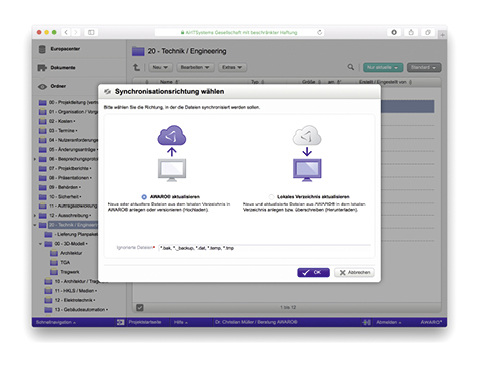This screenshot has width=479, height=375.
Task: Click the Ignorierte Dateien input field
Action: tap(264, 248)
